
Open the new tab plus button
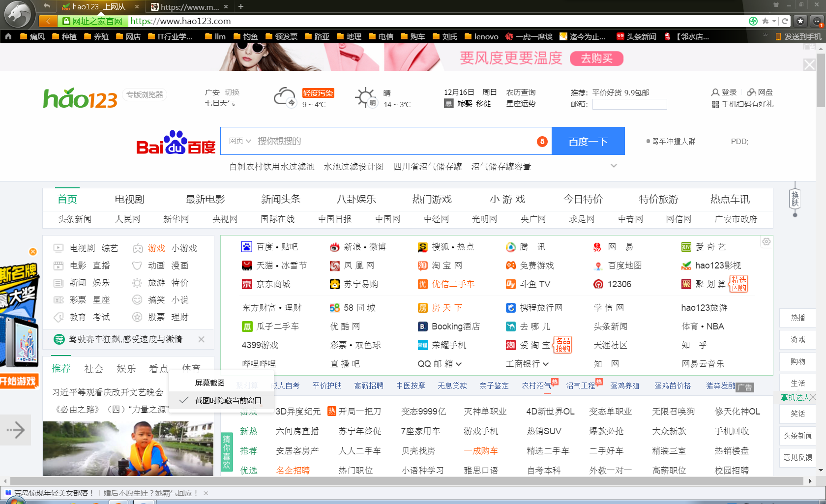pyautogui.click(x=241, y=6)
